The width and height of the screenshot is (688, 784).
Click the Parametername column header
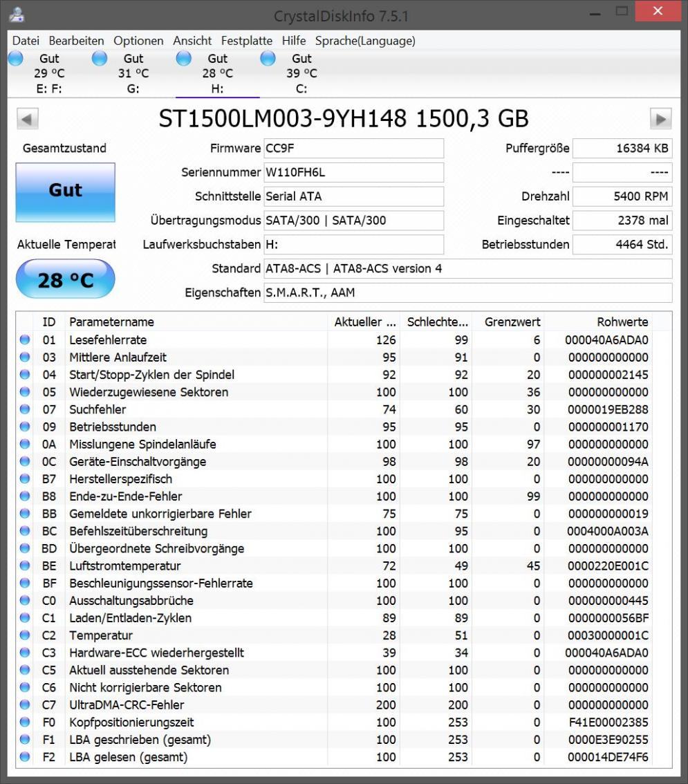click(x=196, y=322)
